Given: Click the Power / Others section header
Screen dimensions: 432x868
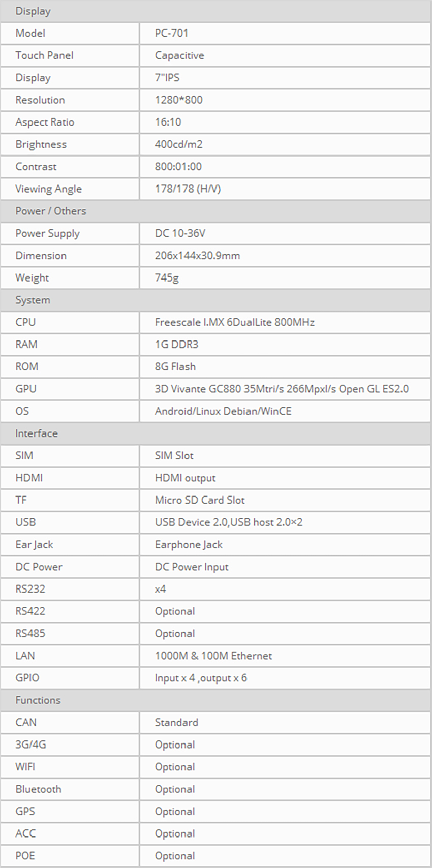Looking at the screenshot, I should coord(51,211).
